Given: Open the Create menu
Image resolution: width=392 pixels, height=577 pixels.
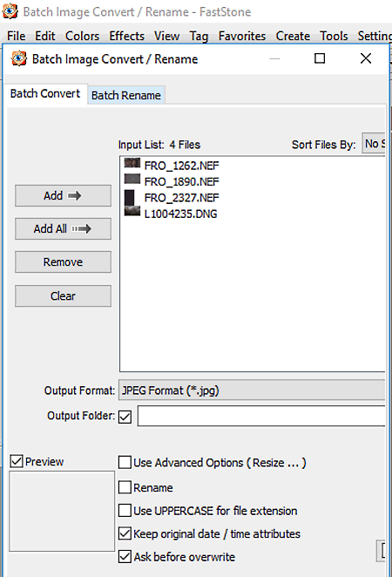Looking at the screenshot, I should (293, 36).
